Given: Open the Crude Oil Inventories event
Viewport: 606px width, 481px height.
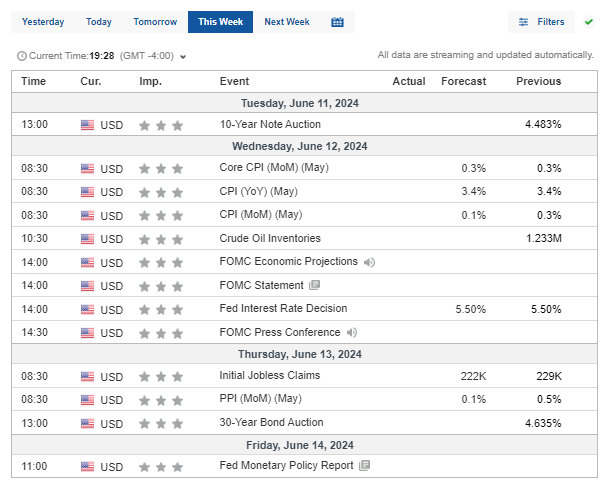Looking at the screenshot, I should (270, 239).
